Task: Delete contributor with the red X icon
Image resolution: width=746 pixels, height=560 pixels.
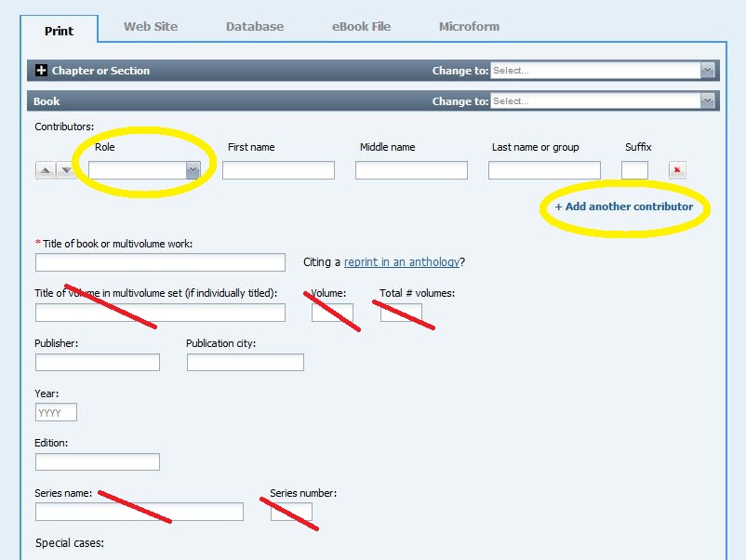Action: click(x=677, y=170)
